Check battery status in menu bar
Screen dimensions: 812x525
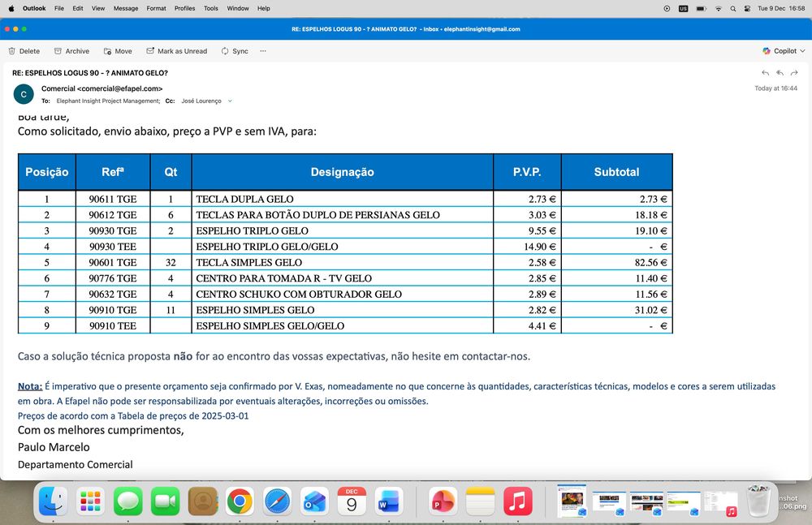coord(702,8)
